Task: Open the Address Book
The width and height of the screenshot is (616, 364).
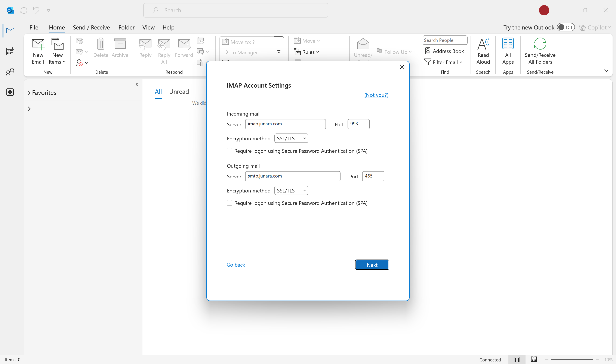Action: pyautogui.click(x=444, y=51)
